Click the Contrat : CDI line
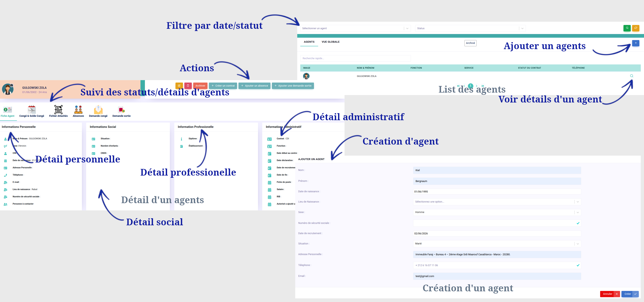644x302 pixels. (283, 139)
